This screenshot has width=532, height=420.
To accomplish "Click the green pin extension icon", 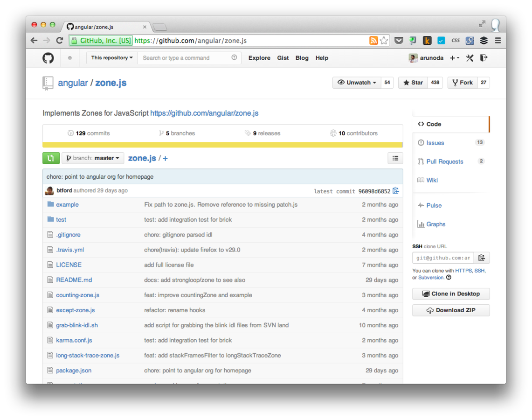I will tap(413, 41).
